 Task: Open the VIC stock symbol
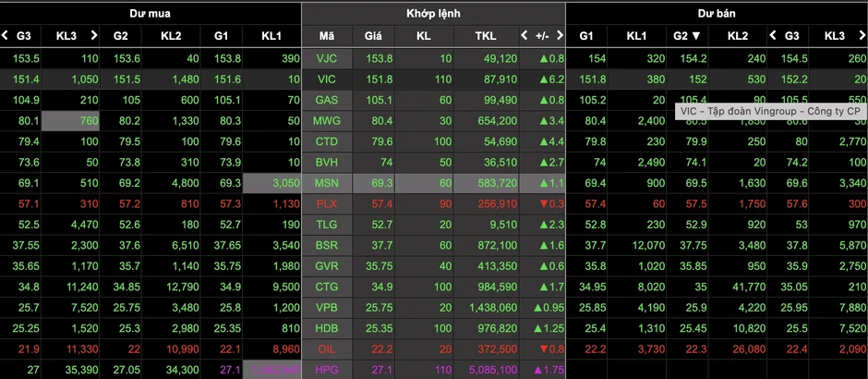327,79
